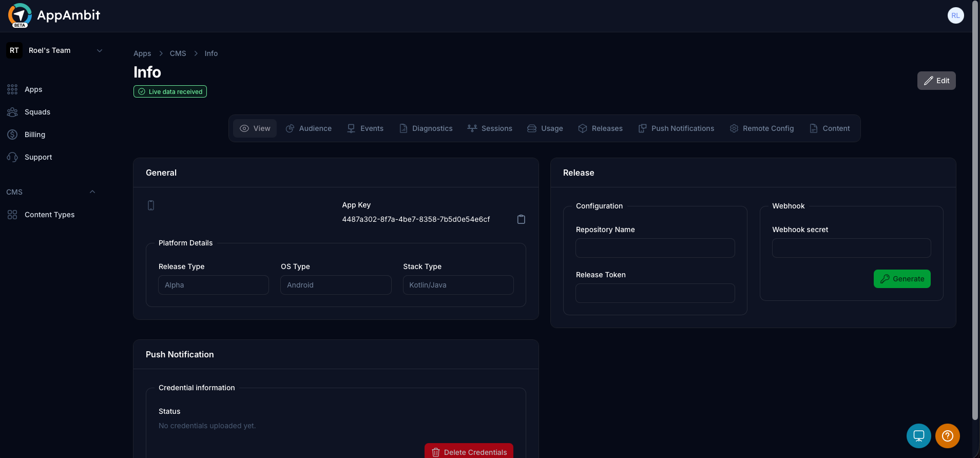Click the Apps grid icon in sidebar
This screenshot has height=458, width=980.
pos(12,89)
